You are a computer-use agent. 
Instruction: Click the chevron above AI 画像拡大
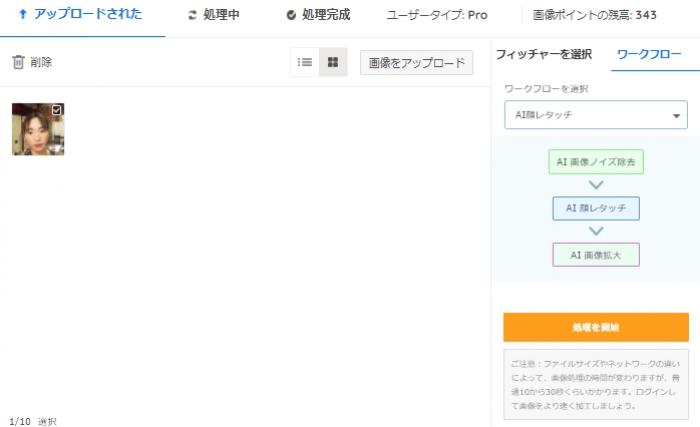tap(596, 231)
